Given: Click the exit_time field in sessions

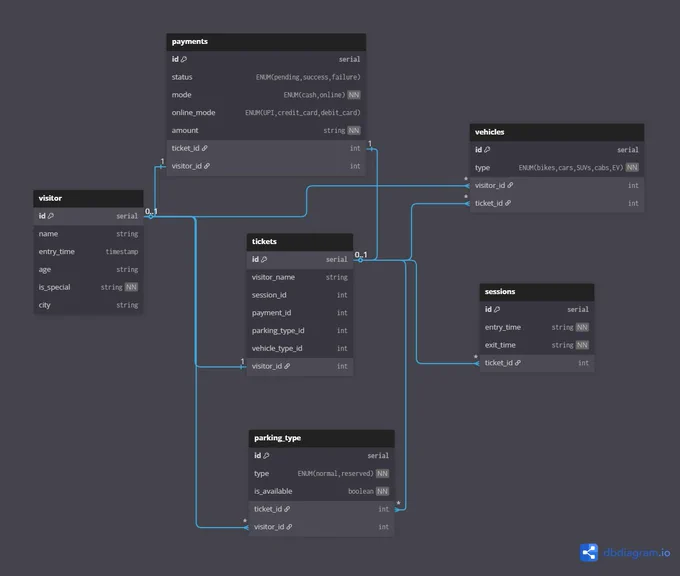Looking at the screenshot, I should click(x=536, y=345).
